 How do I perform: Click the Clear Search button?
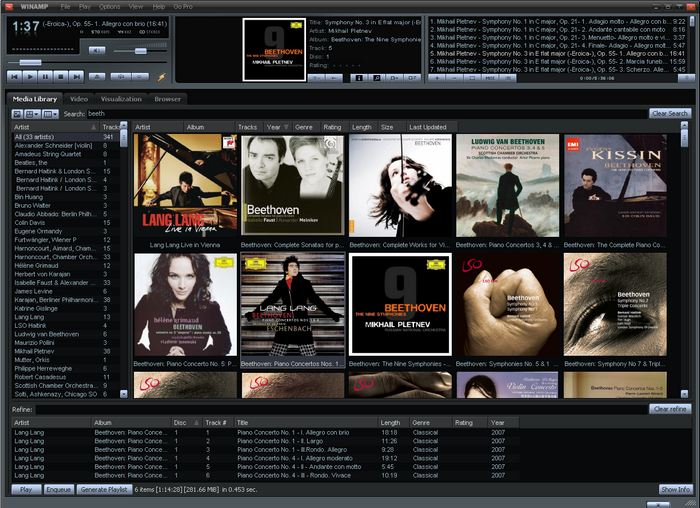point(670,113)
